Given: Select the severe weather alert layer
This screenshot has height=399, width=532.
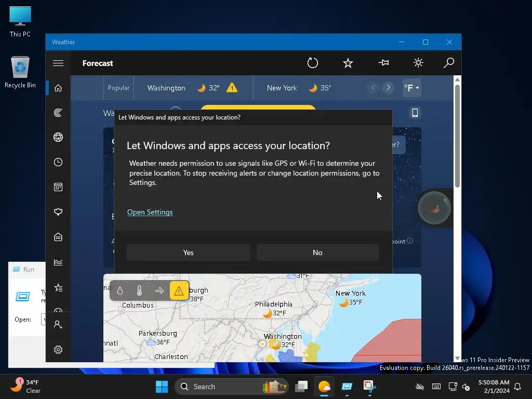Looking at the screenshot, I should pos(179,290).
